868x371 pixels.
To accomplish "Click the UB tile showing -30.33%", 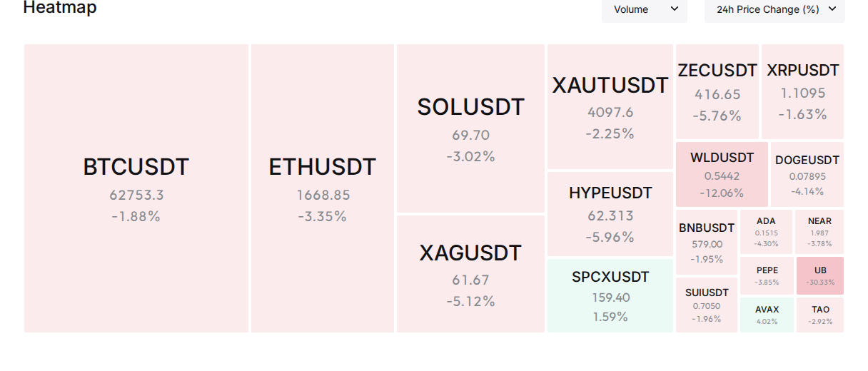I will [x=820, y=275].
